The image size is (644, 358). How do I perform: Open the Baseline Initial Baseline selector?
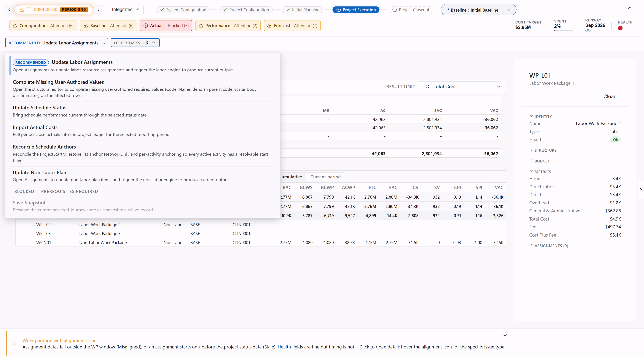click(x=478, y=10)
